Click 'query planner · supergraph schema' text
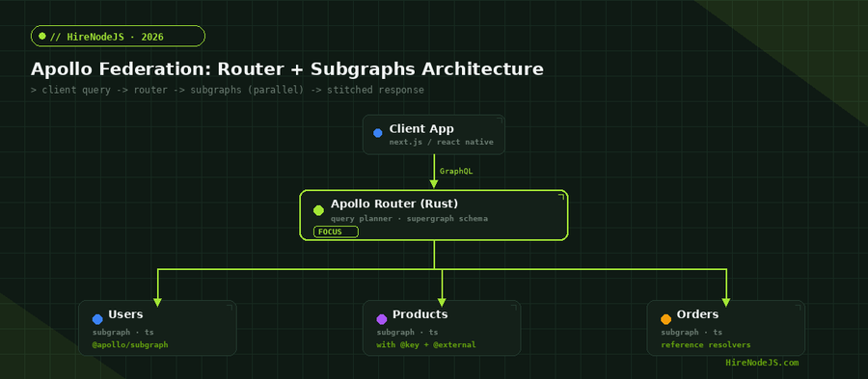The image size is (868, 379). [409, 219]
